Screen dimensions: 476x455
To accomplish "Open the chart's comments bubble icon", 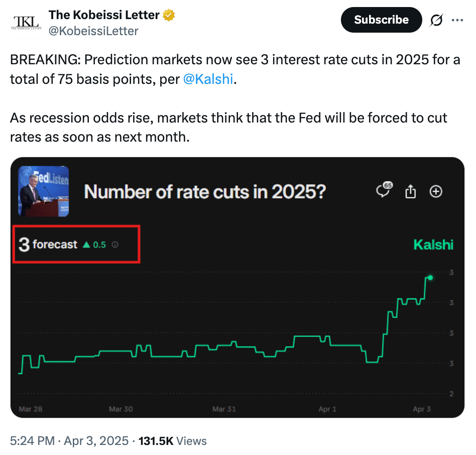I will click(384, 191).
